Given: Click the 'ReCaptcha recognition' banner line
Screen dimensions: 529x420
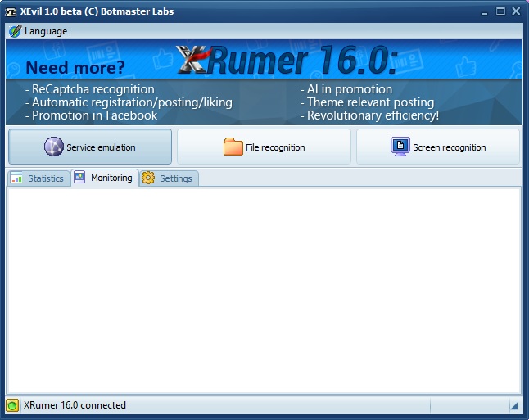Looking at the screenshot, I should (x=90, y=89).
